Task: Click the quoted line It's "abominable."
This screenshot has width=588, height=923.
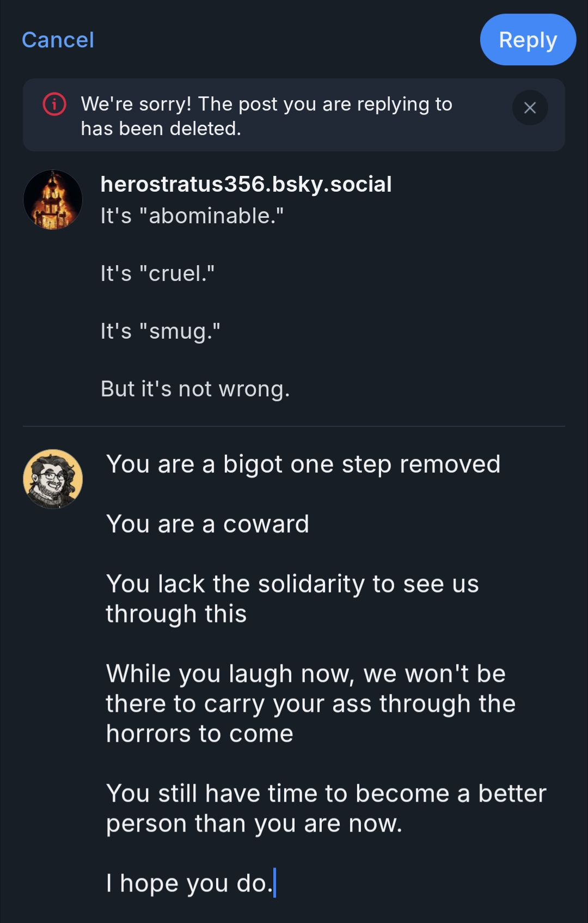Action: point(192,216)
